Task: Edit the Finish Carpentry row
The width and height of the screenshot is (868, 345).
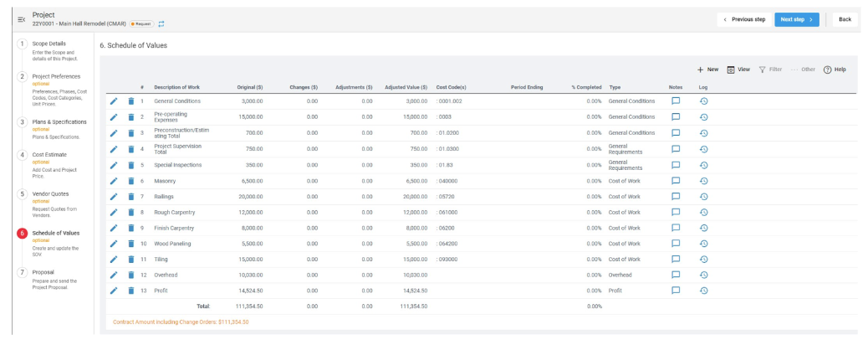Action: click(114, 228)
